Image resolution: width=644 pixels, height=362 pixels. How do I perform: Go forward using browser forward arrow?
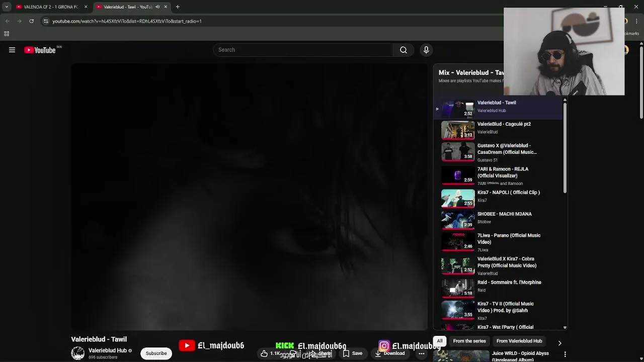tap(19, 21)
